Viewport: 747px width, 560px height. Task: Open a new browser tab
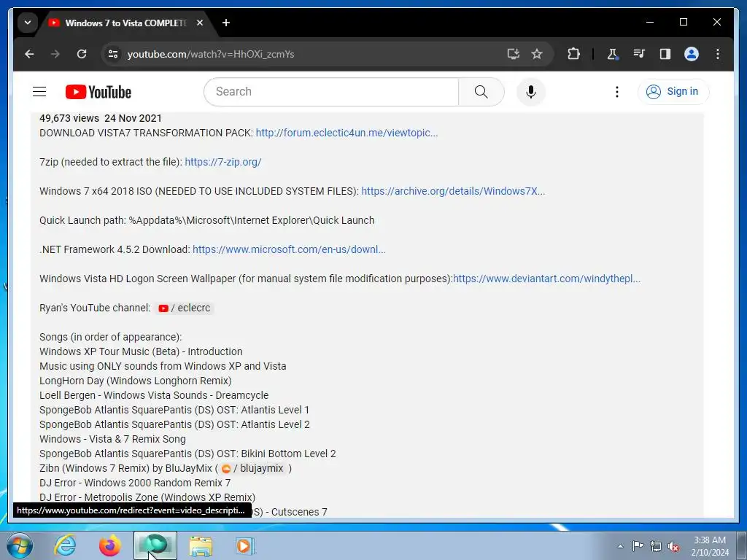pyautogui.click(x=226, y=23)
